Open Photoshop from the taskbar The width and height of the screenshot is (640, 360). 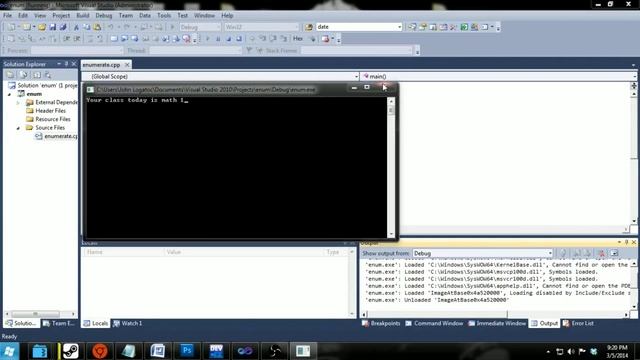point(187,351)
